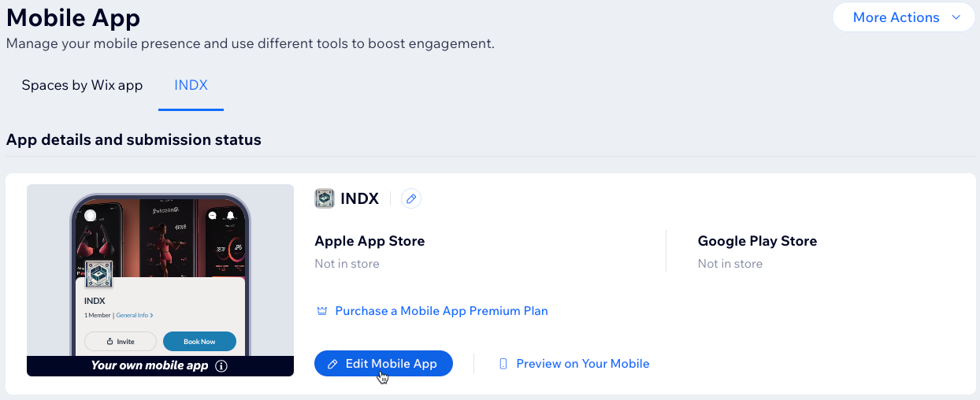Tap the profile avatar in phone preview
The width and height of the screenshot is (980, 400).
tap(91, 216)
